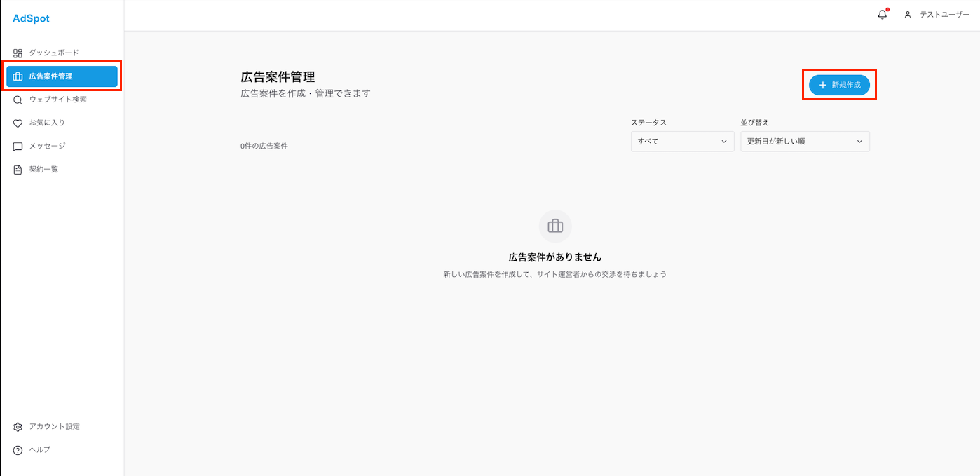Click the document icon for 契約一覧

[18, 170]
